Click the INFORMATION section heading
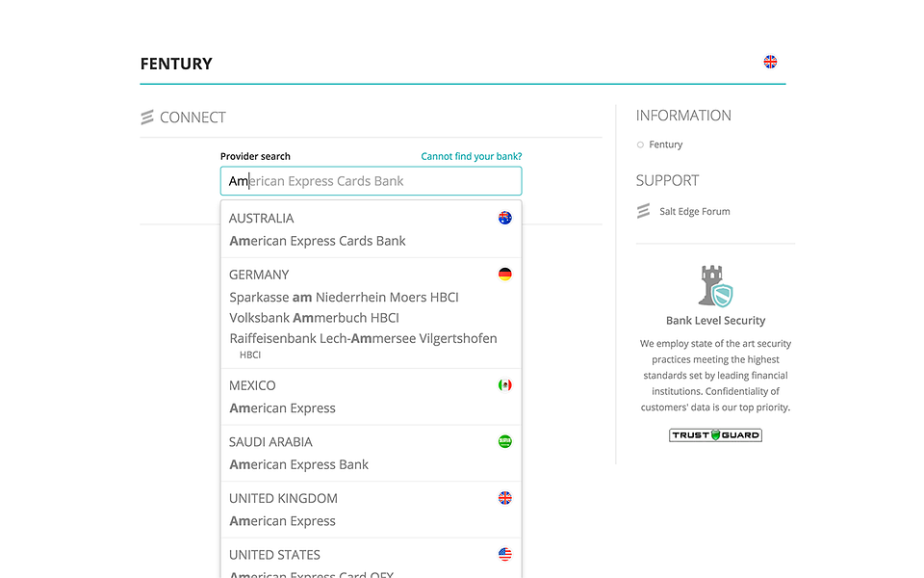 [x=683, y=116]
